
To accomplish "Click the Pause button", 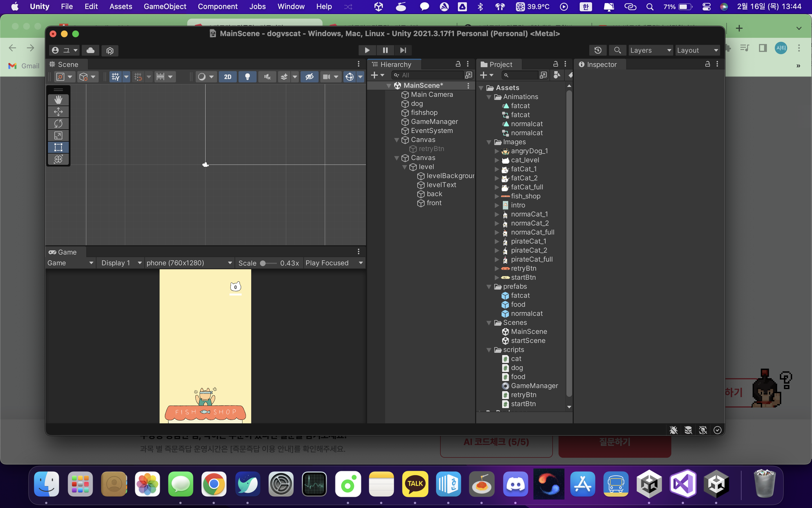I will (385, 51).
